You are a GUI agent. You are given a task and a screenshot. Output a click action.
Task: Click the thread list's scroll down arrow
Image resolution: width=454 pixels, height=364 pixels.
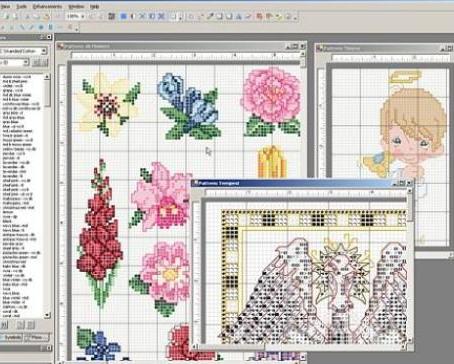tap(47, 315)
